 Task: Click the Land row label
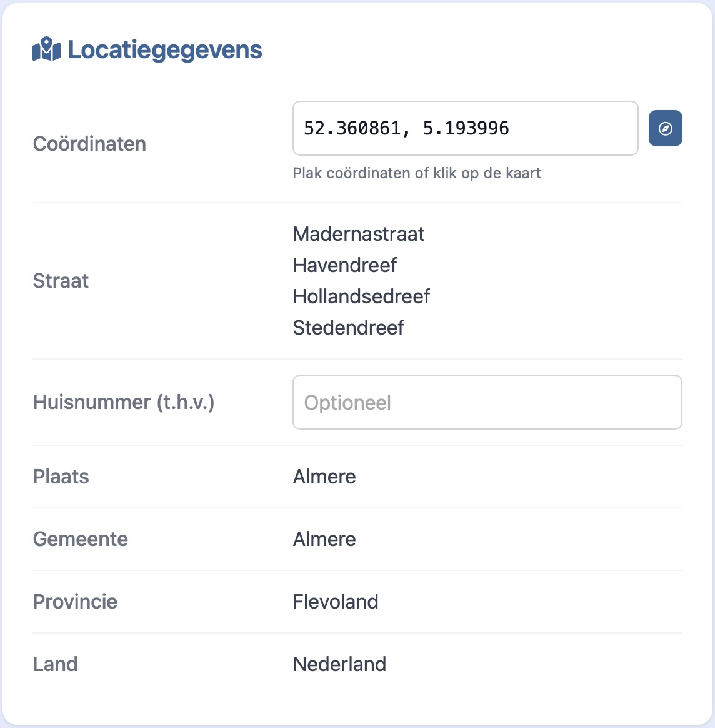point(55,664)
